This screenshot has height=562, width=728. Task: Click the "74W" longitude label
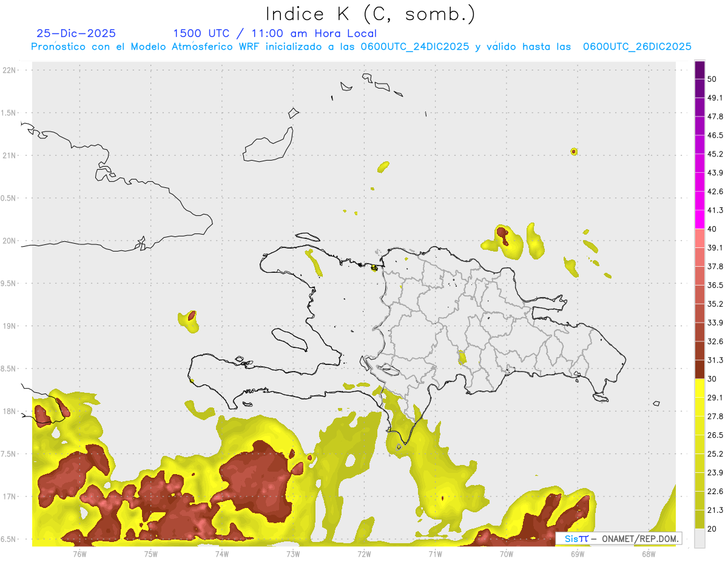click(x=222, y=554)
